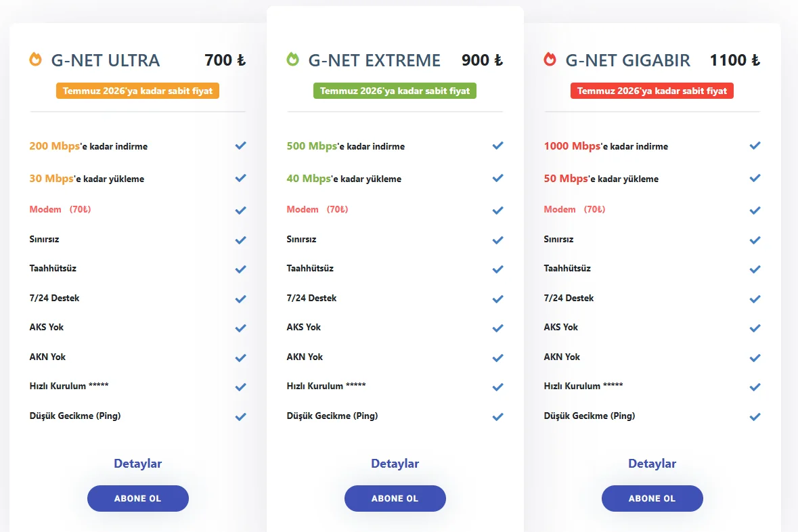Open Detaylar for the G-NET ULTRA plan
The width and height of the screenshot is (798, 532).
click(137, 464)
